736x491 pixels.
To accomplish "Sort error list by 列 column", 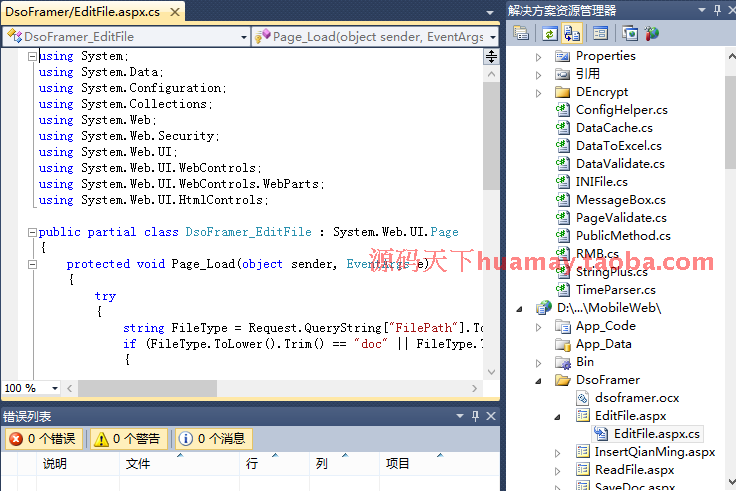I will (344, 464).
